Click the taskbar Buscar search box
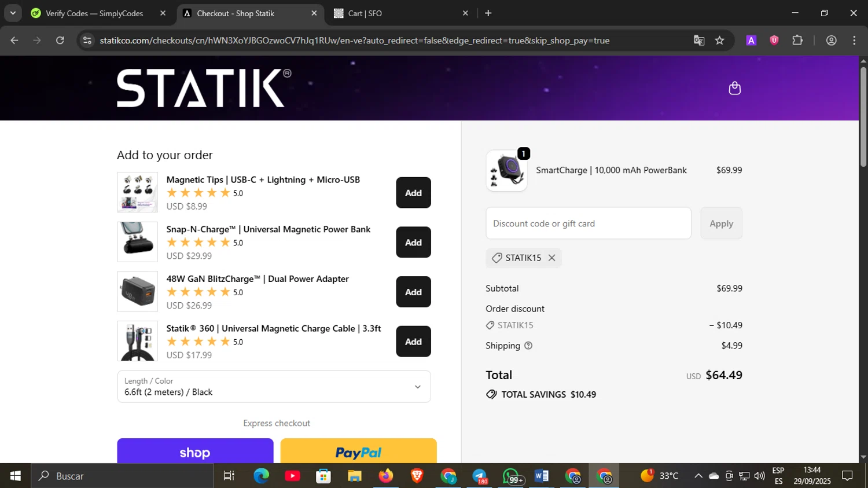 click(122, 476)
